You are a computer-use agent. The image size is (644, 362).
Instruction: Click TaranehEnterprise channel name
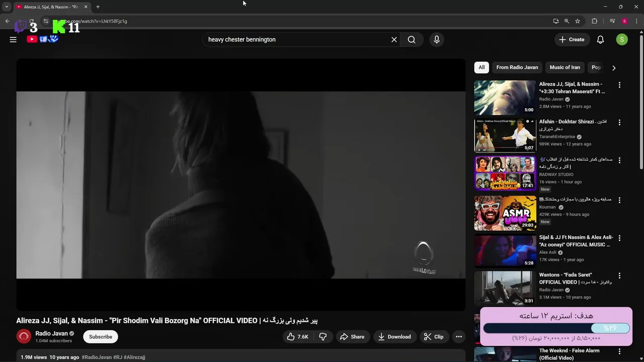click(x=557, y=137)
